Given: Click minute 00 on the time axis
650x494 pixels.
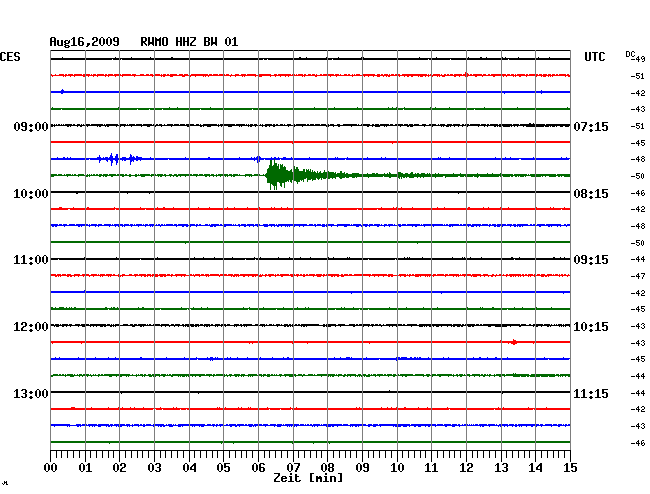Looking at the screenshot, I should tap(51, 467).
